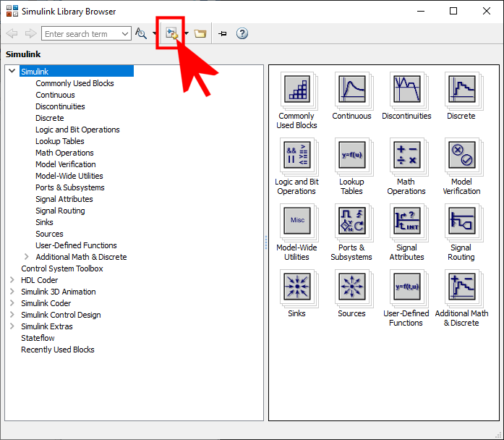504x440 pixels.
Task: Select Logic and Bit Operations in tree
Action: point(77,130)
